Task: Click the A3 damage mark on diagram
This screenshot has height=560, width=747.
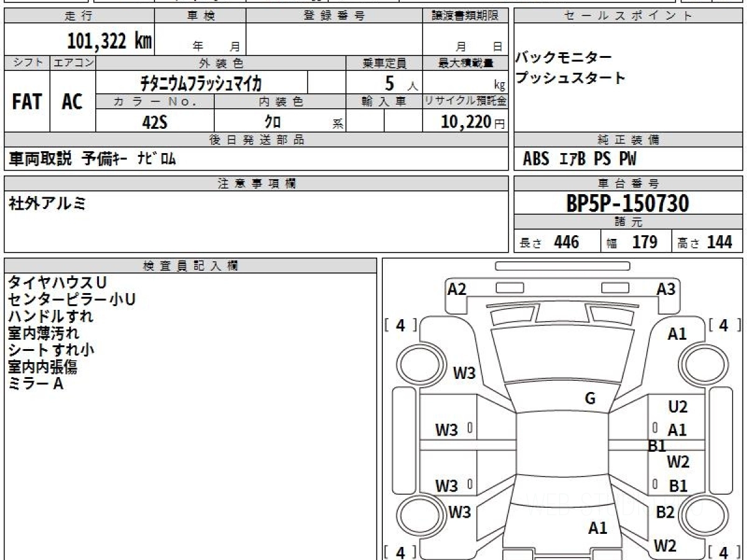Action: click(x=666, y=289)
